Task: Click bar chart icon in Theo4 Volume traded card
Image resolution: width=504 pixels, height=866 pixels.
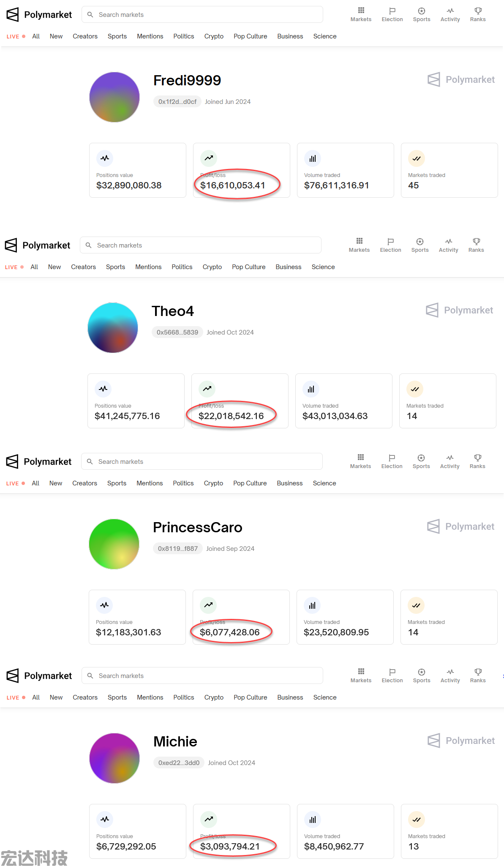Action: (311, 389)
